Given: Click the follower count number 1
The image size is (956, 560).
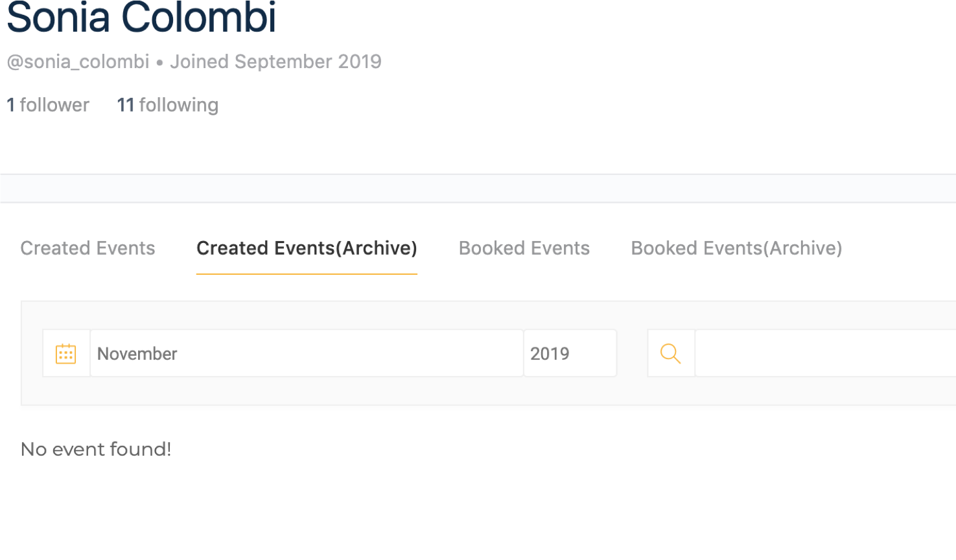Looking at the screenshot, I should [10, 105].
